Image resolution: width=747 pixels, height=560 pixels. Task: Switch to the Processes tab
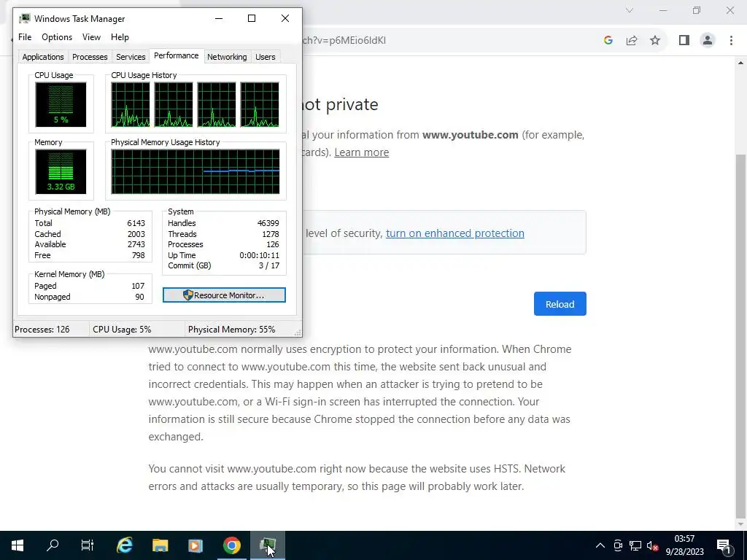coord(90,57)
